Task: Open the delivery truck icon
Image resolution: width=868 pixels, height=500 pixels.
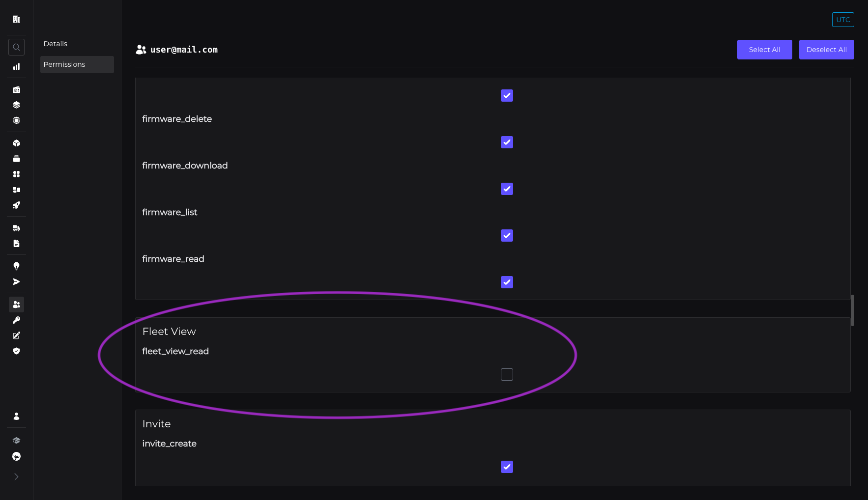Action: pos(16,228)
